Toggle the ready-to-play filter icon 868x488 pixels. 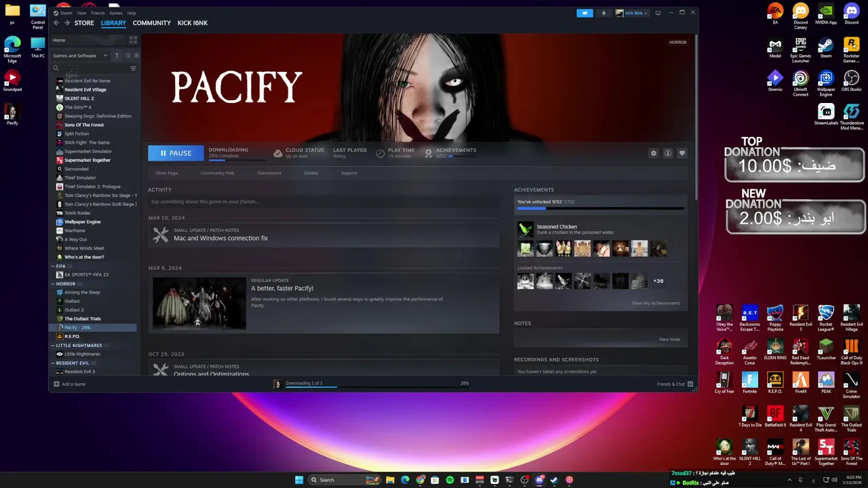pos(136,56)
